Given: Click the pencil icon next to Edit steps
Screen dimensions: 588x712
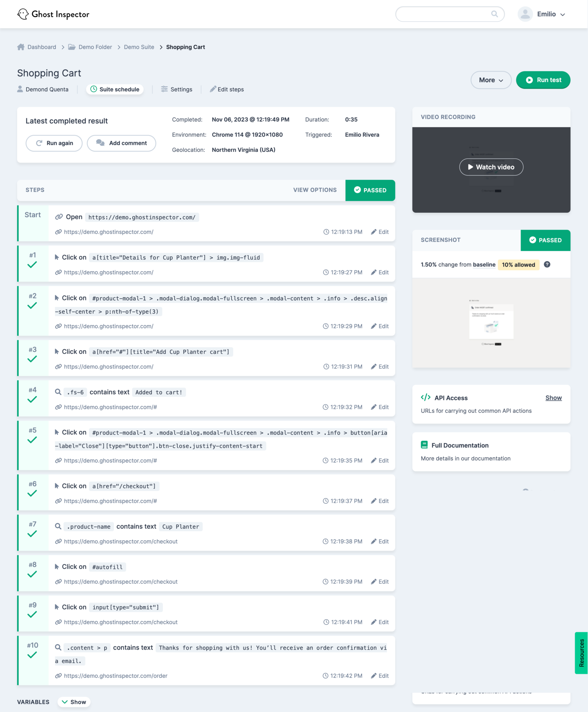Looking at the screenshot, I should coord(213,89).
